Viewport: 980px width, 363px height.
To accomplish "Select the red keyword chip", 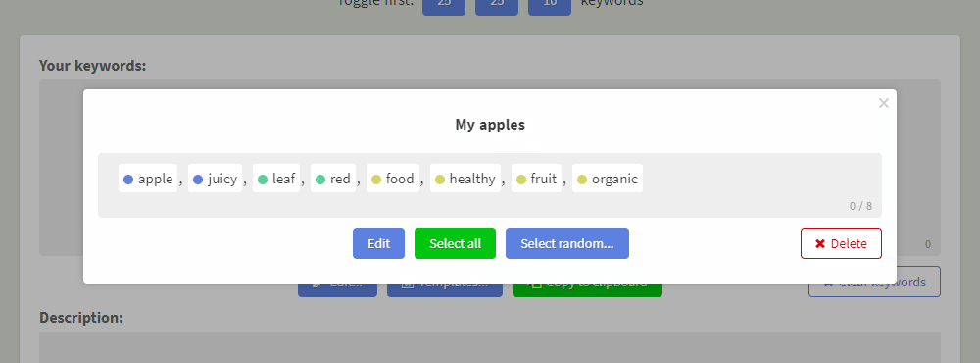I will pyautogui.click(x=333, y=179).
